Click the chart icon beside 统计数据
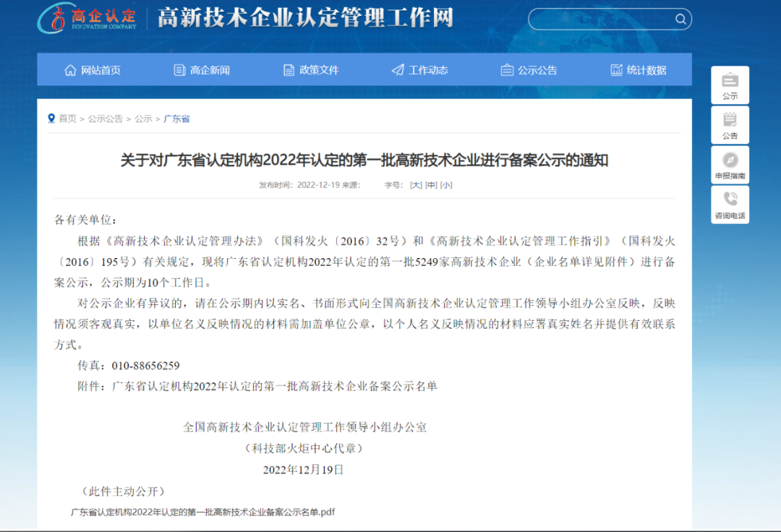 pos(617,69)
